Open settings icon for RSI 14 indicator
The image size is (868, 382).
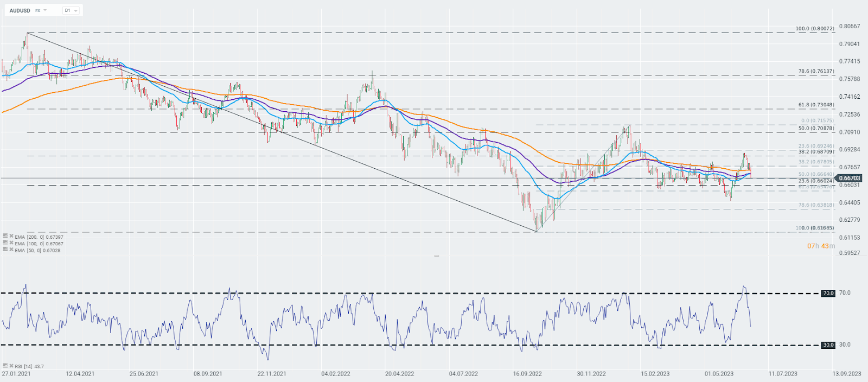pos(5,366)
